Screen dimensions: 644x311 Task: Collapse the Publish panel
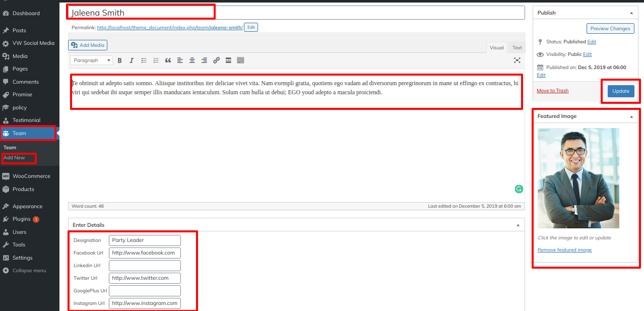[x=631, y=13]
